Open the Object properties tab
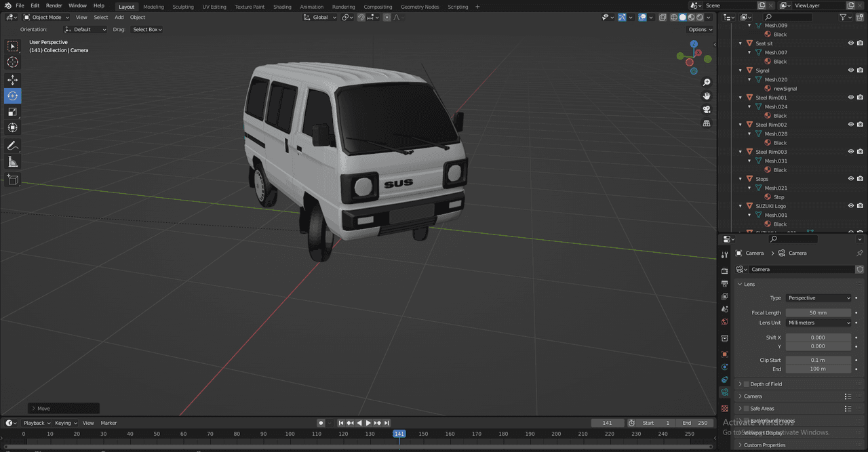 (725, 354)
